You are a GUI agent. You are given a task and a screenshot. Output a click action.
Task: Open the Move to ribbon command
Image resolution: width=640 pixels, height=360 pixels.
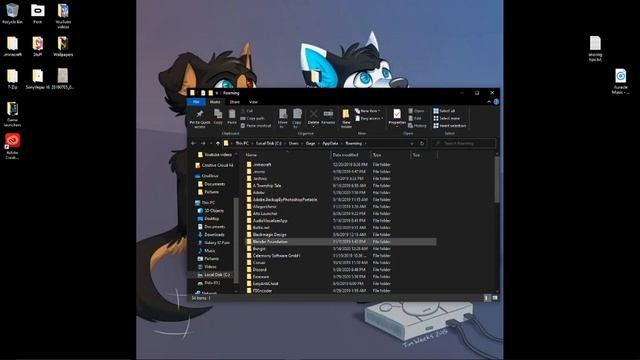coord(283,118)
